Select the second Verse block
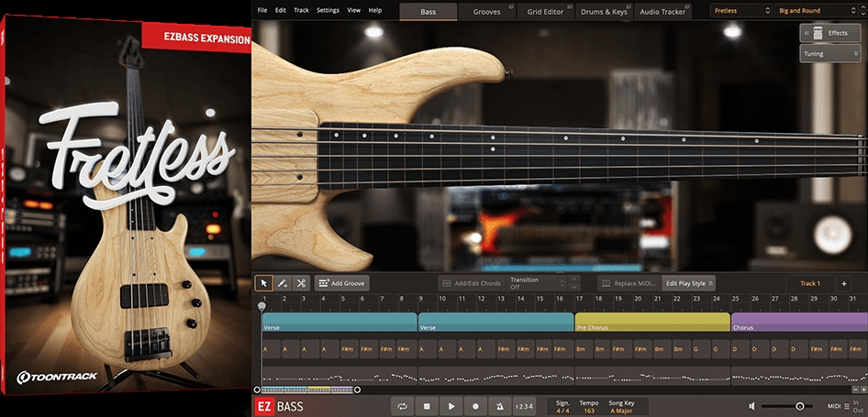This screenshot has height=417, width=868. tap(496, 322)
